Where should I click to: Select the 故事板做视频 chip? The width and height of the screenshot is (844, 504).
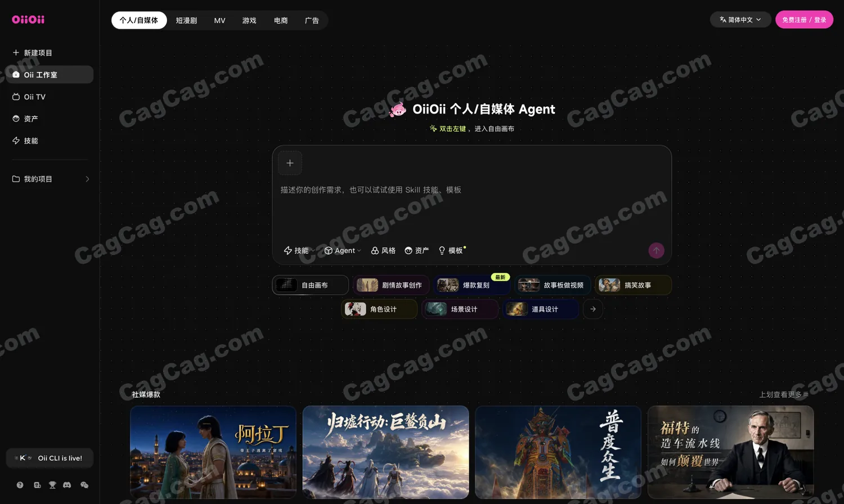pyautogui.click(x=553, y=285)
